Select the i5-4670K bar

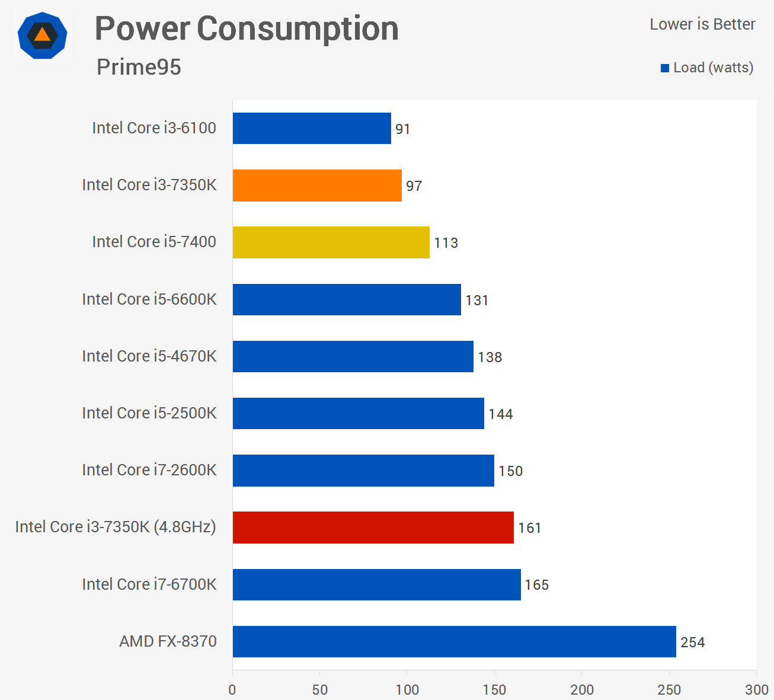click(x=353, y=356)
